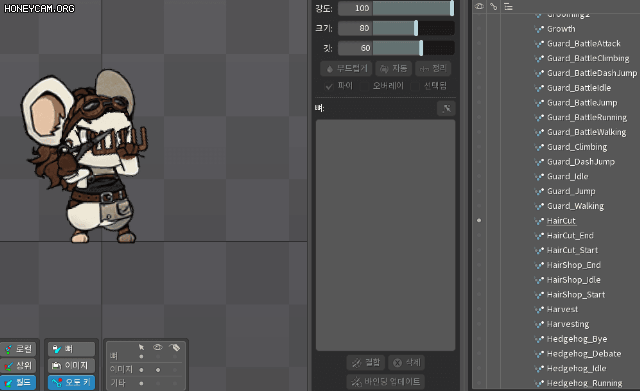Click the animation icon beside Hedgehog_Running

point(539,383)
